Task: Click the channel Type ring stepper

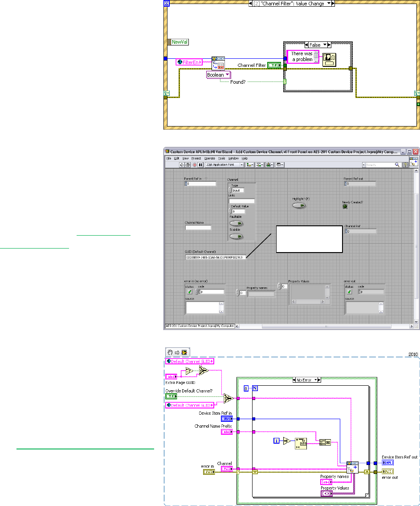Action: pyautogui.click(x=230, y=190)
